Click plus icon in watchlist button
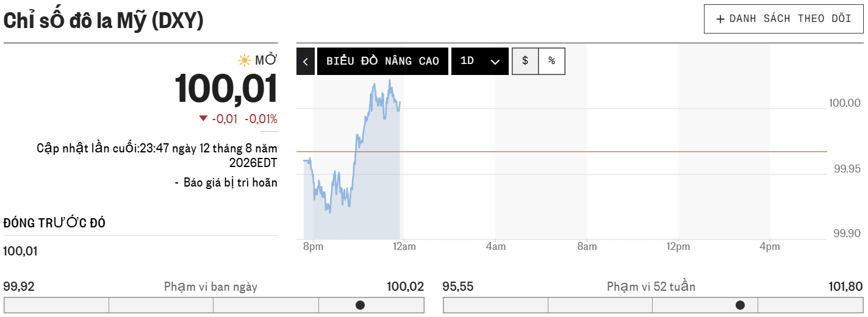This screenshot has height=317, width=868. click(720, 19)
